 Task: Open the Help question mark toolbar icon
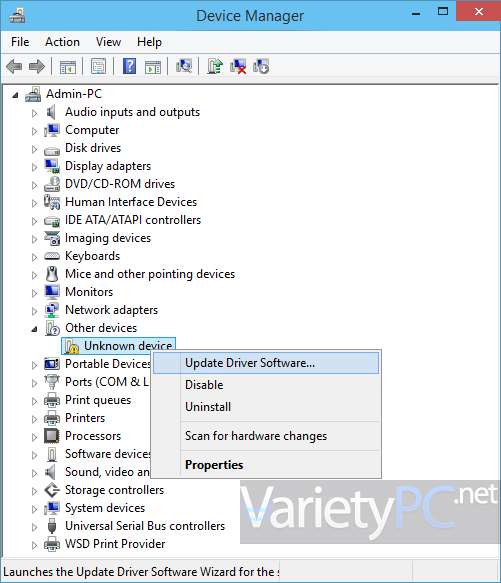[129, 67]
